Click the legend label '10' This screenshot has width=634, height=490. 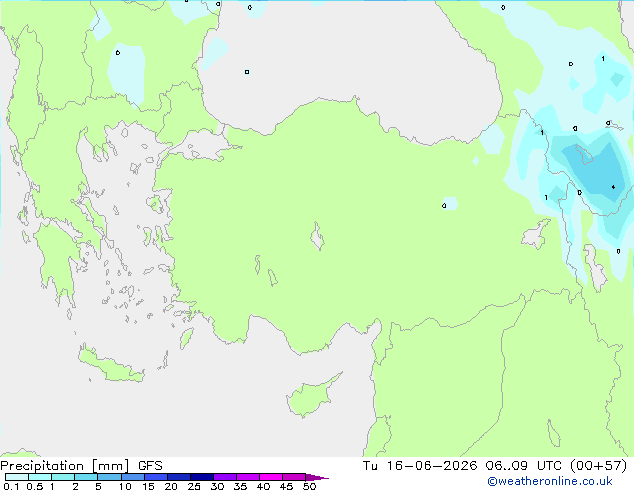pos(125,486)
